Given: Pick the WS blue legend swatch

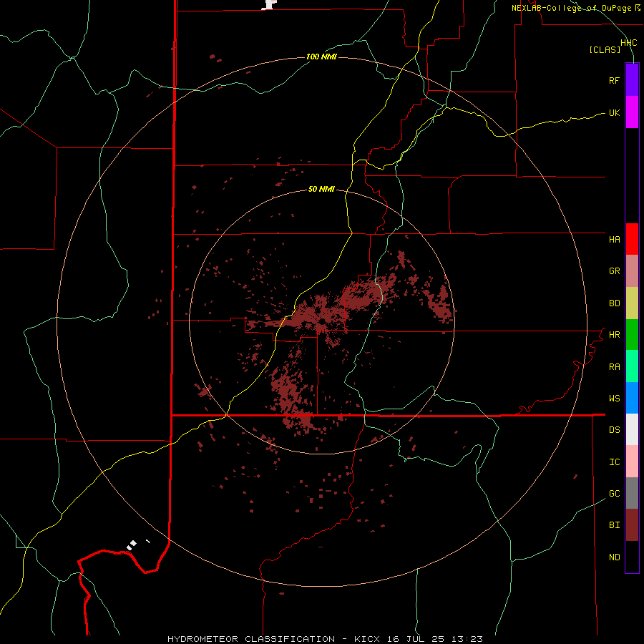Looking at the screenshot, I should point(632,398).
